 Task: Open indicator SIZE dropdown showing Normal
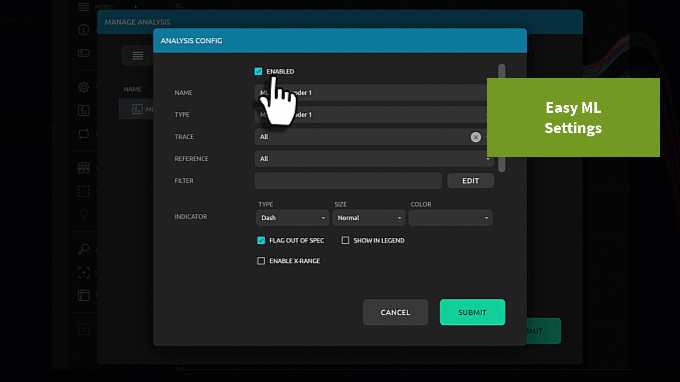pos(369,218)
